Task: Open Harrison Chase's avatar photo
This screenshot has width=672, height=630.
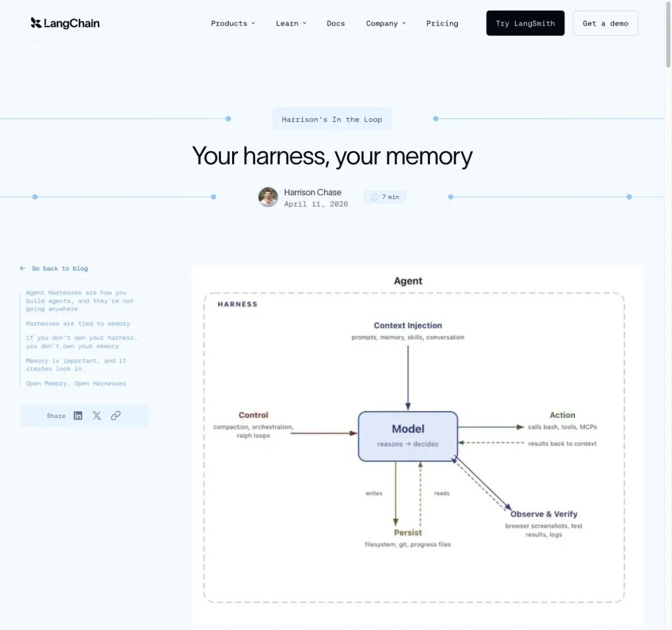Action: (268, 197)
